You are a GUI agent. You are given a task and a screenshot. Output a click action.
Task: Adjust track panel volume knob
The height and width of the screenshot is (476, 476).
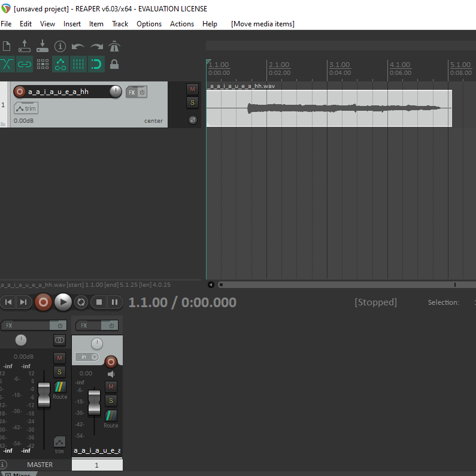[x=116, y=92]
